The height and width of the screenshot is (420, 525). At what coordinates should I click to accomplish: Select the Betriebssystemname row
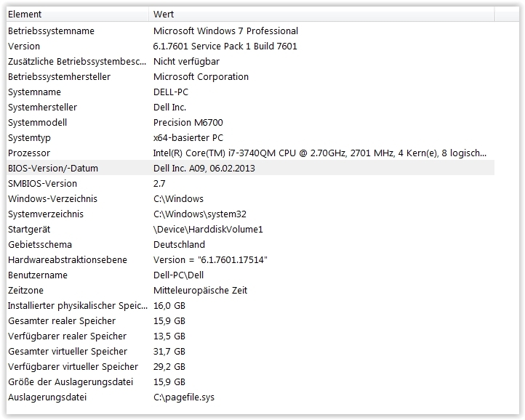(250, 31)
